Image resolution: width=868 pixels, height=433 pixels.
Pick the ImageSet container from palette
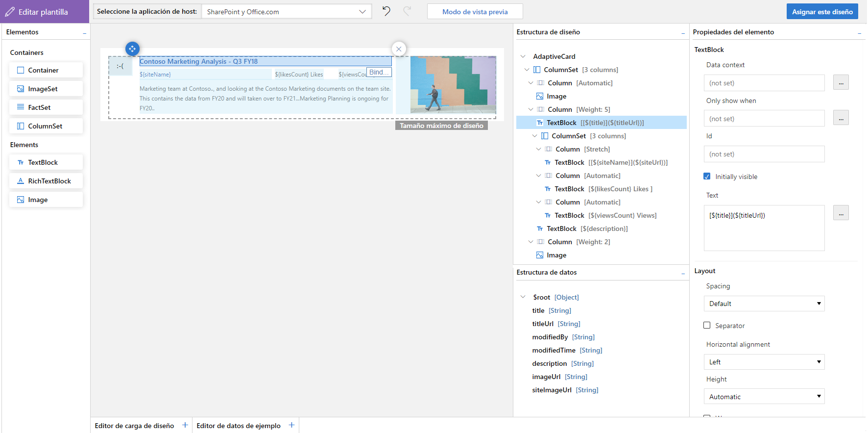46,89
